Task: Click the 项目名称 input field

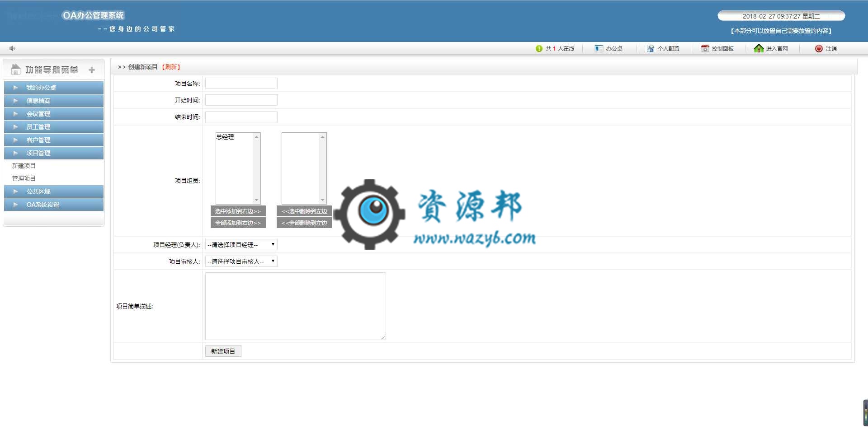Action: point(241,84)
